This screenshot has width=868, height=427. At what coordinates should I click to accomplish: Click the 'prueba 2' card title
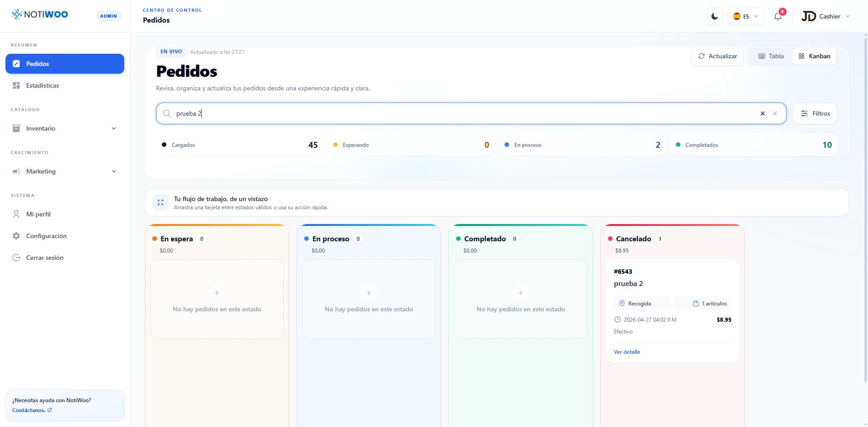628,284
